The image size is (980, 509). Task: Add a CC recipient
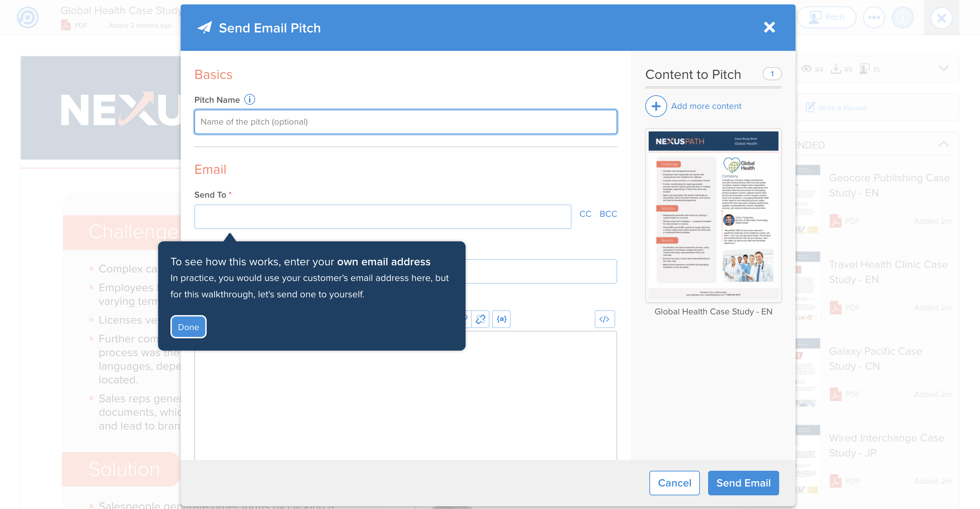pos(585,214)
